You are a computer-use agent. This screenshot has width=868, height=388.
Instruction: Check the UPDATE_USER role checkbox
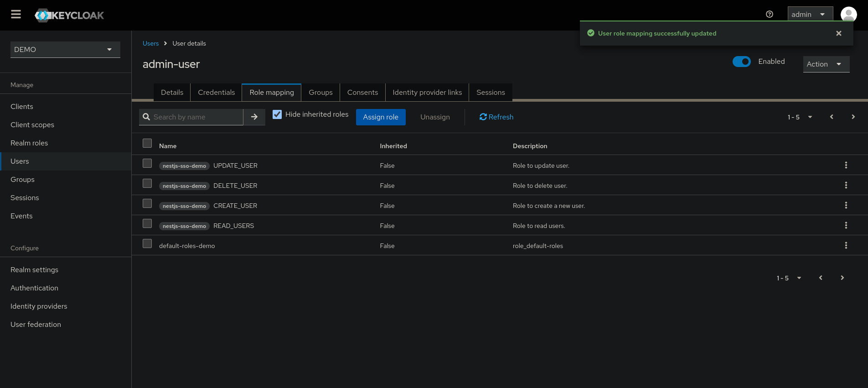click(147, 163)
